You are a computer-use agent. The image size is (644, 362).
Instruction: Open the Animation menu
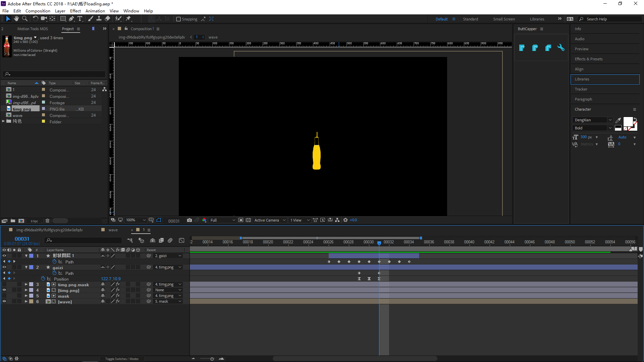[x=95, y=11]
